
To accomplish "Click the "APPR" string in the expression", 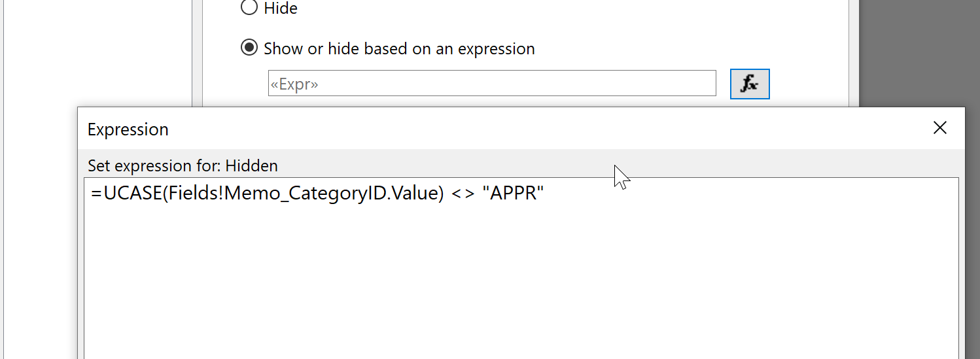I will 513,194.
